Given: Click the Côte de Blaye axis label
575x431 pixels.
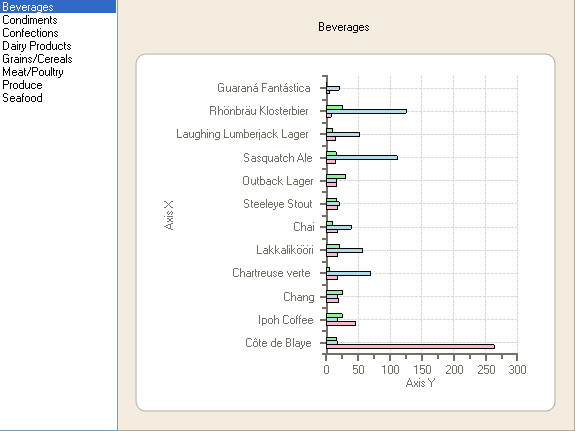Looking at the screenshot, I should [278, 343].
